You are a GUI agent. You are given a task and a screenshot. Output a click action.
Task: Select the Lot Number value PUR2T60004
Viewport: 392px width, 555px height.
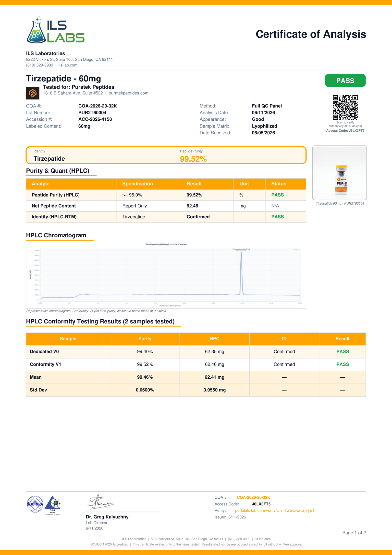point(92,113)
